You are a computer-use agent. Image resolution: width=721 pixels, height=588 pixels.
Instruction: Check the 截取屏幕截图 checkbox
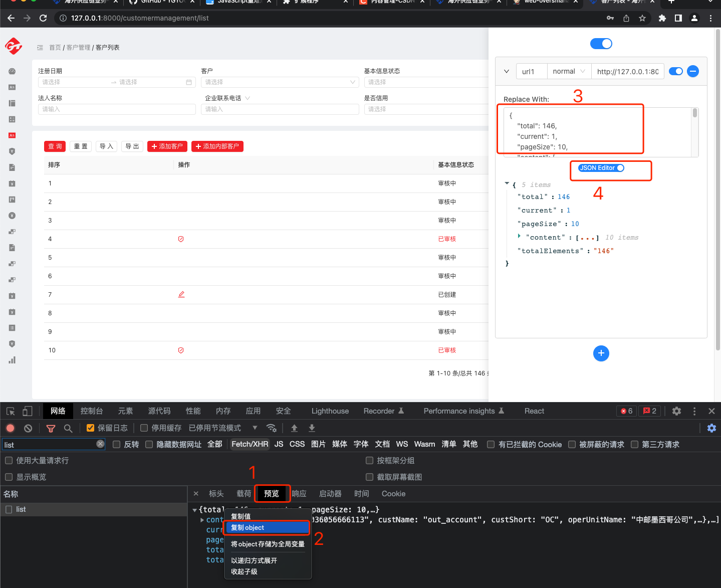369,477
